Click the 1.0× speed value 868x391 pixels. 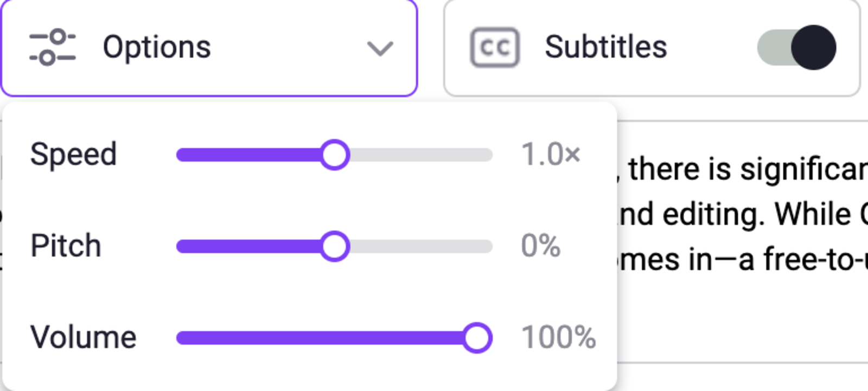point(551,155)
